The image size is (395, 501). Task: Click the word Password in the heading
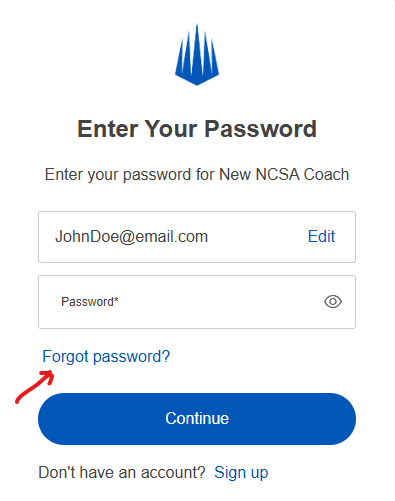[x=260, y=129]
